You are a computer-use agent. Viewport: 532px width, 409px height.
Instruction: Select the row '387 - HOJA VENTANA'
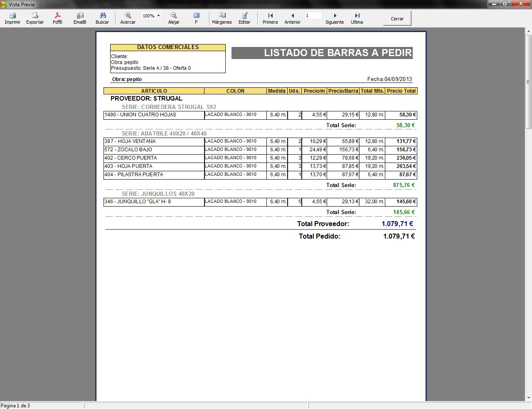260,141
